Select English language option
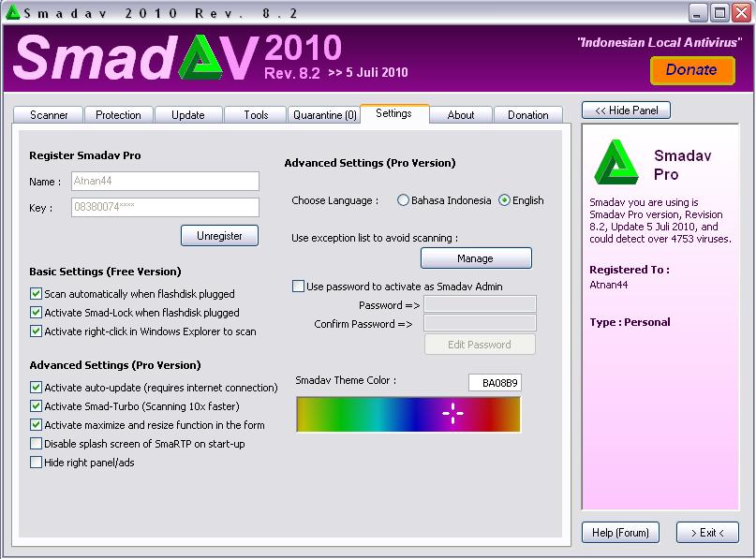Viewport: 756px width, 559px height. click(x=504, y=200)
